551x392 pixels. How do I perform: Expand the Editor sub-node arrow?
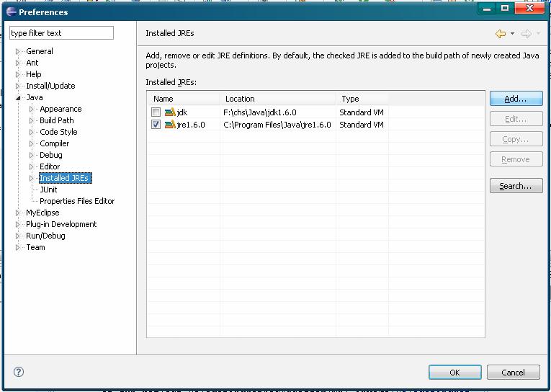31,166
